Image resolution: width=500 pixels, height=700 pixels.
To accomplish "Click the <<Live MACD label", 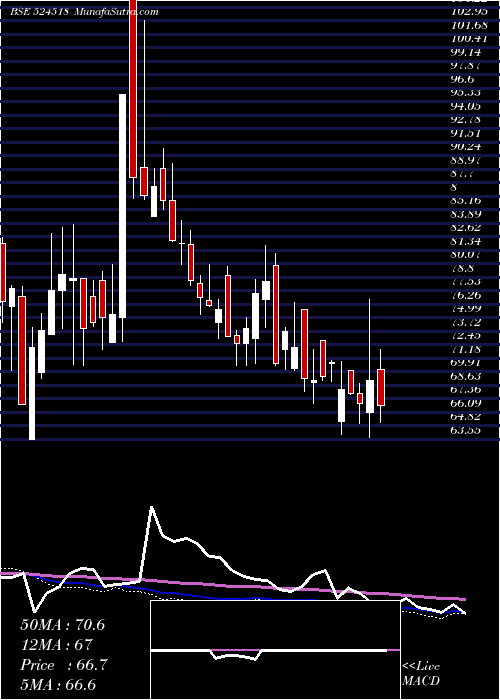I will tap(421, 674).
